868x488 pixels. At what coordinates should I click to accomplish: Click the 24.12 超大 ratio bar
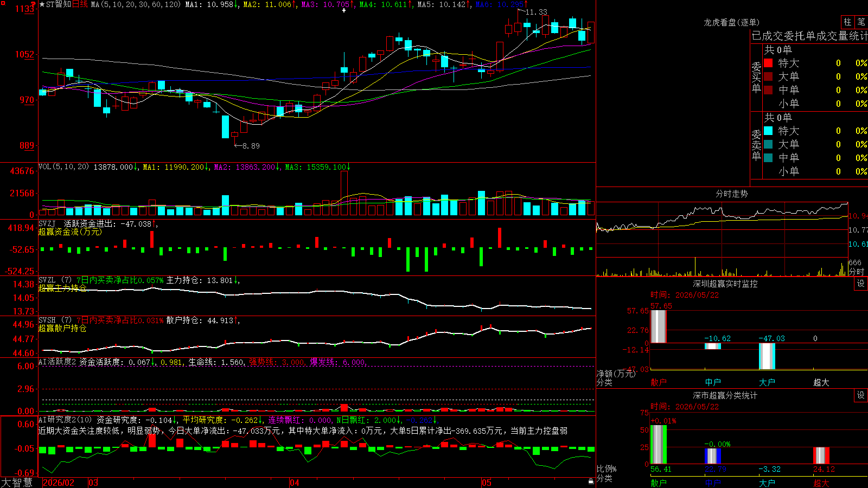[x=821, y=455]
